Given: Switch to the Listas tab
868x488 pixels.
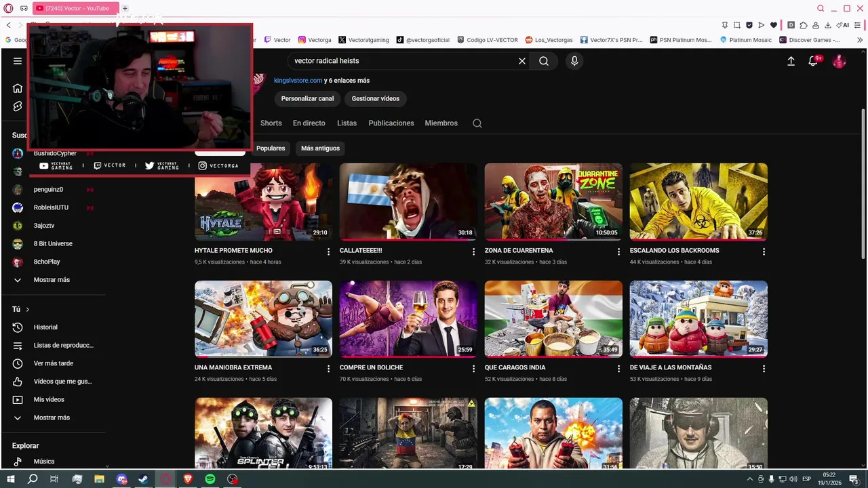Looking at the screenshot, I should [347, 123].
